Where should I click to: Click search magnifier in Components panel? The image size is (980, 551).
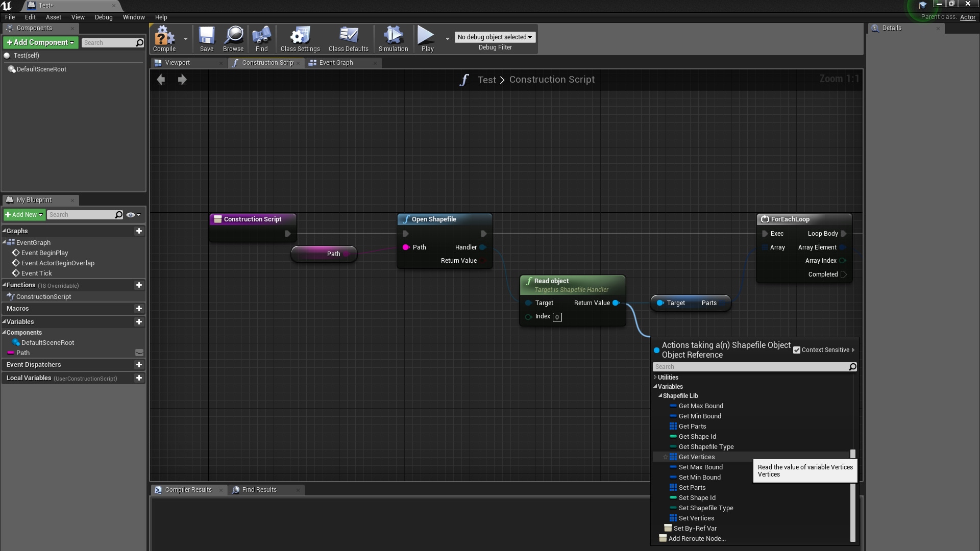[x=139, y=43]
